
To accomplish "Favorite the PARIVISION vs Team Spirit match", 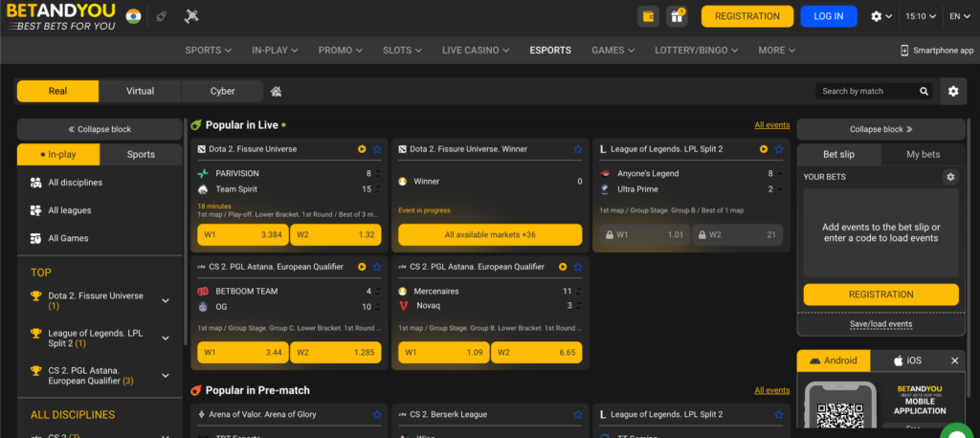I will (377, 149).
